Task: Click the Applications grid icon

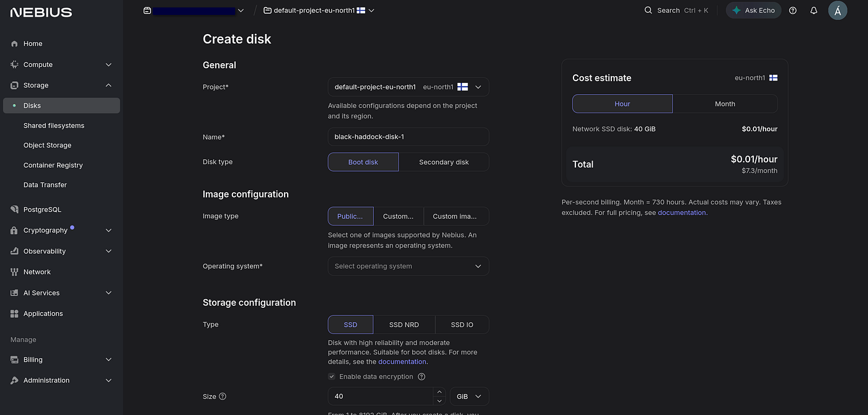Action: point(14,313)
